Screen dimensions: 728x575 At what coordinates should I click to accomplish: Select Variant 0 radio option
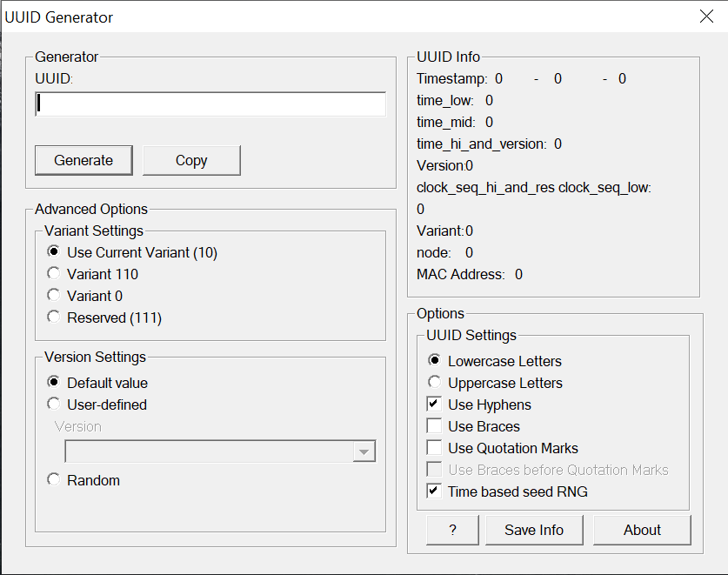tap(54, 296)
